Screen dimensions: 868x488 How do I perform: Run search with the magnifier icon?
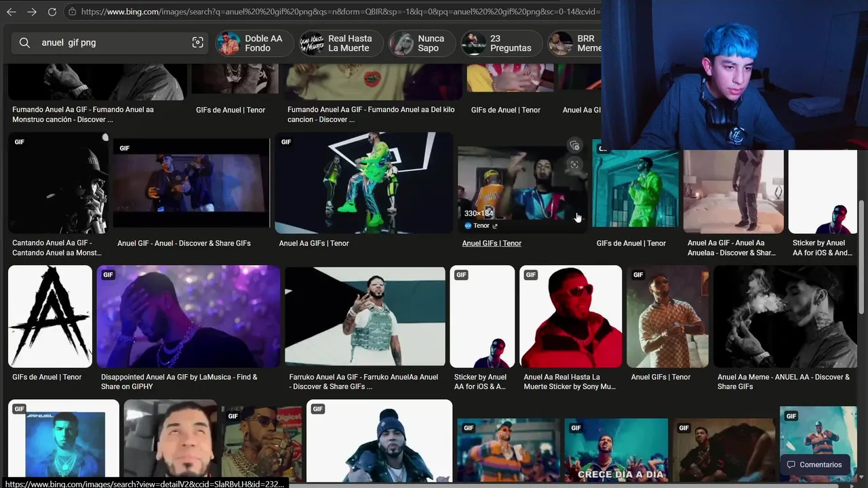point(25,43)
